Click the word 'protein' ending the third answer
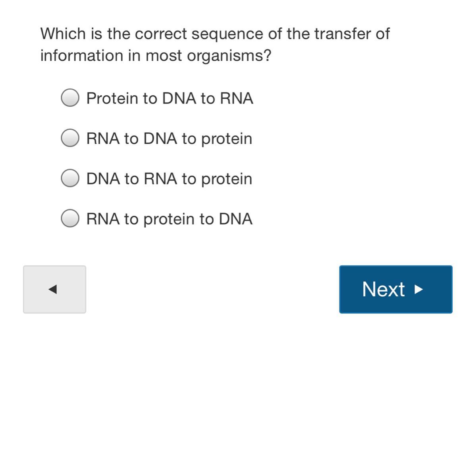Screen dimensions: 476x476 coord(227,179)
